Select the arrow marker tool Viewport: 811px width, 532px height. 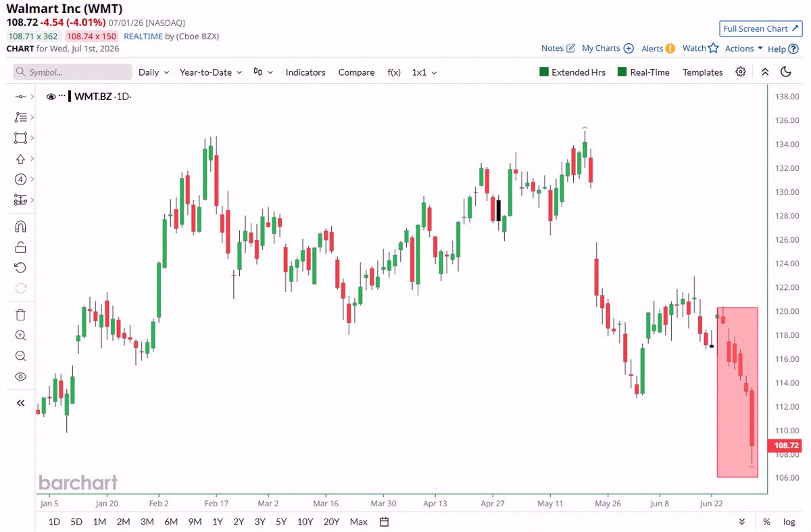(x=20, y=159)
